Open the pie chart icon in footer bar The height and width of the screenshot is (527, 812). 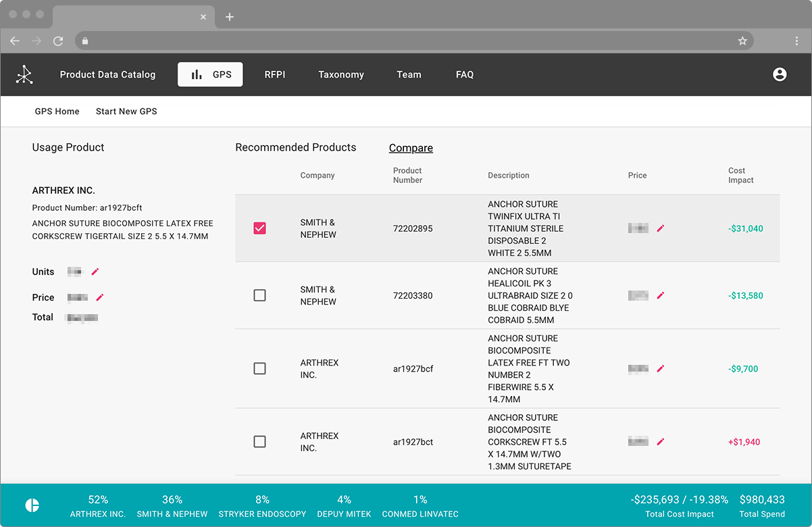point(32,505)
